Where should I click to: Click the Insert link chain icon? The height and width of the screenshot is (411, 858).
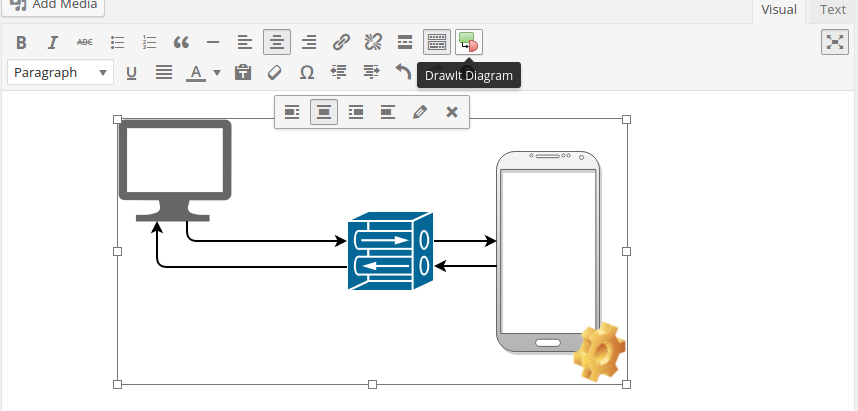341,42
